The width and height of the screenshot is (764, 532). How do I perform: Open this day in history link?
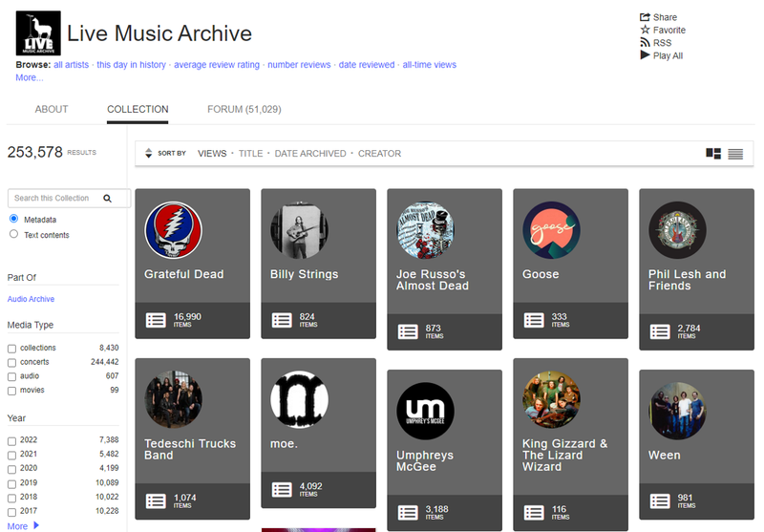[131, 65]
